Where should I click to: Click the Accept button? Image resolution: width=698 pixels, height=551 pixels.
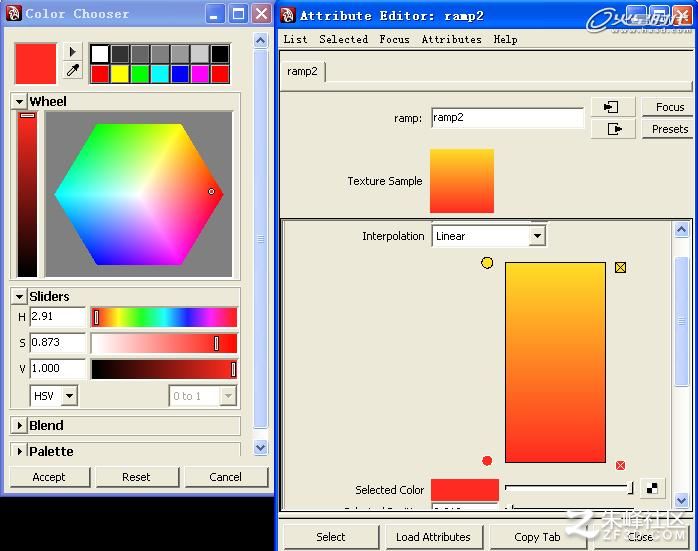(49, 477)
